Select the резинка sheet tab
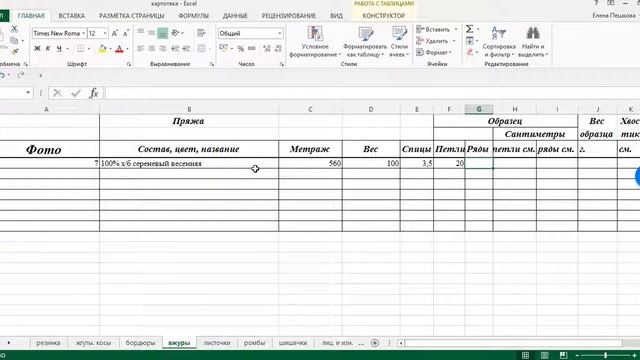640x360 pixels. coord(48,343)
